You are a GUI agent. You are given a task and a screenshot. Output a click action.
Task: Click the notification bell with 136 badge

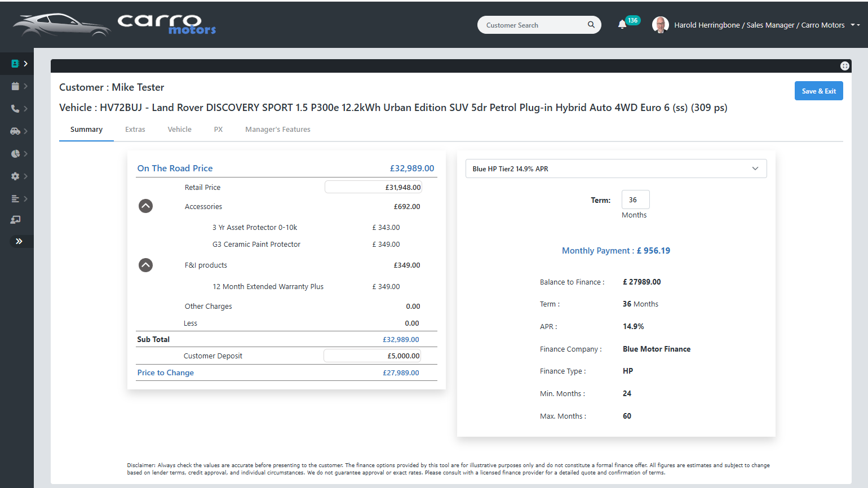coord(622,24)
